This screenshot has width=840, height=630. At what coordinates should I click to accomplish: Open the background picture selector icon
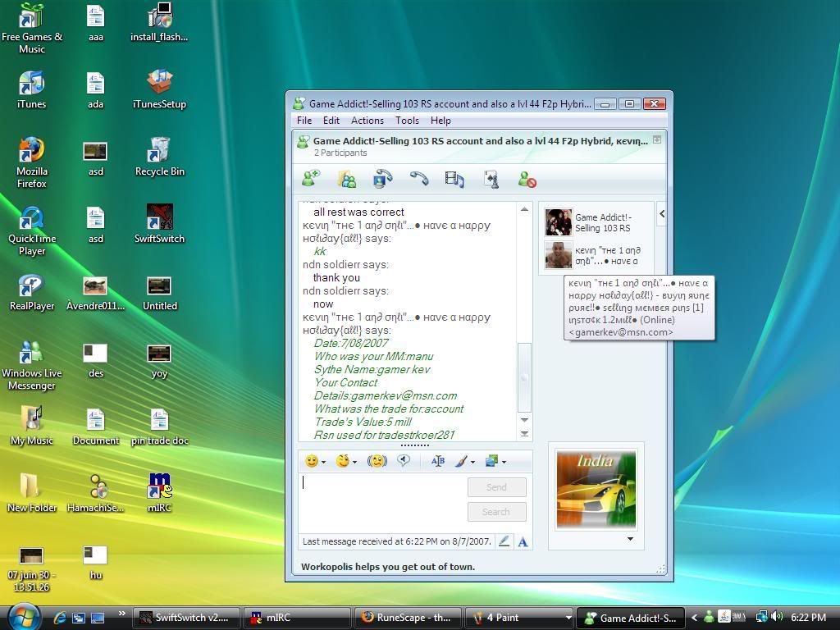point(492,461)
